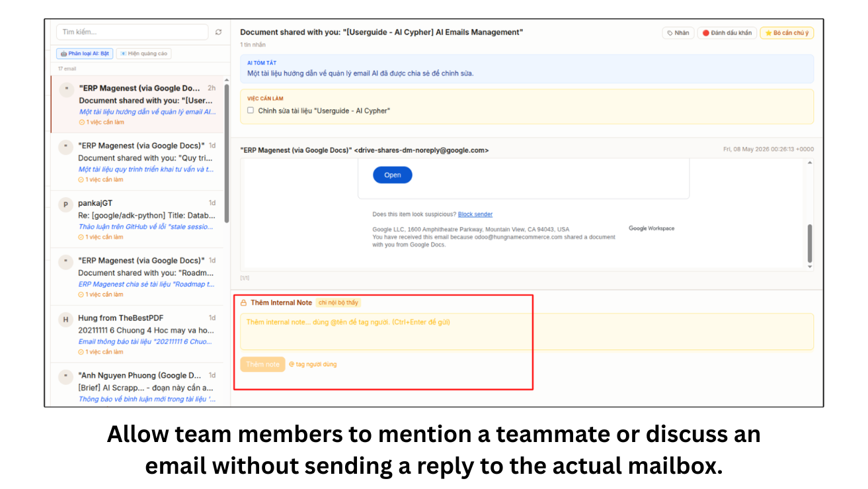Click the email body scrollbar up arrow
868x489 pixels.
[810, 162]
